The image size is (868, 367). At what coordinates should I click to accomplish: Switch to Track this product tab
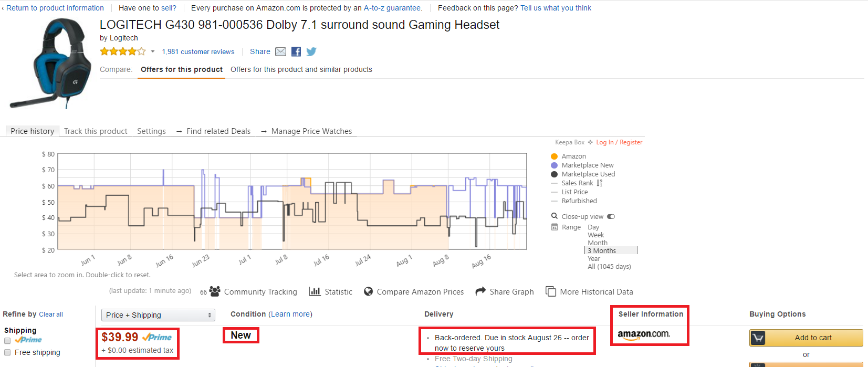pyautogui.click(x=96, y=131)
